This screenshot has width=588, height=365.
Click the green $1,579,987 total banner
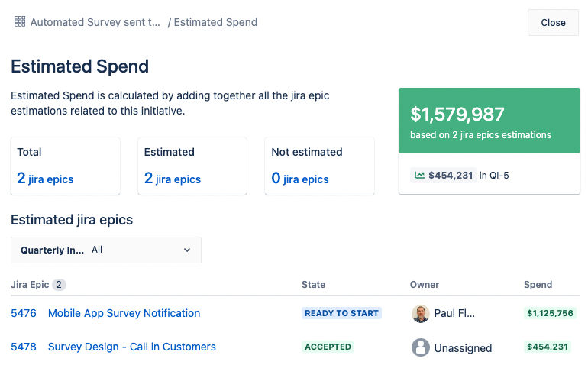pyautogui.click(x=489, y=121)
